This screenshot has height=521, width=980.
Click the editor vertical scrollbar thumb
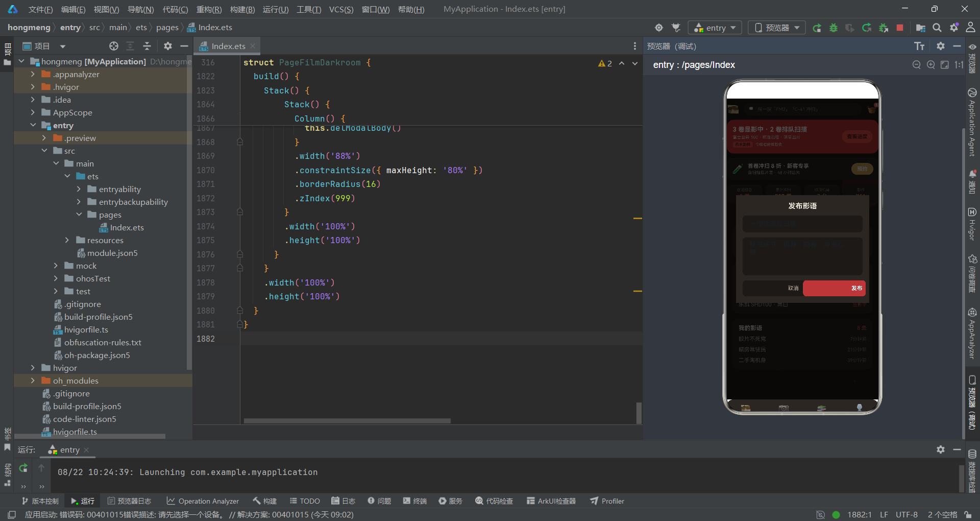639,413
